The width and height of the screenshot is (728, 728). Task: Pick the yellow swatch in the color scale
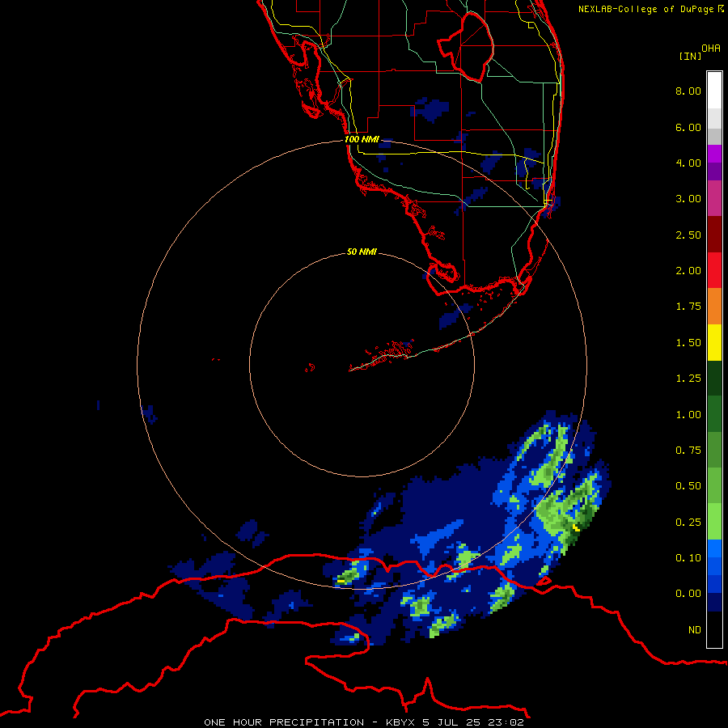click(714, 343)
